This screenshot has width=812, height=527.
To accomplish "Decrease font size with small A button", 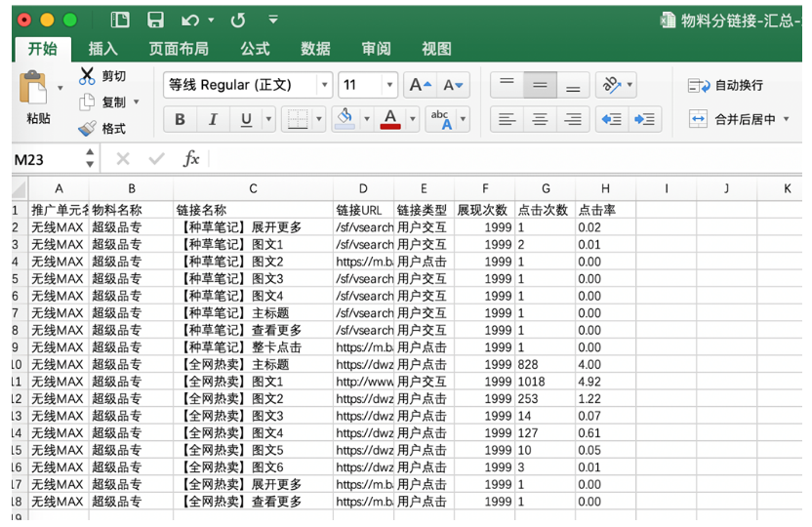I will click(453, 85).
